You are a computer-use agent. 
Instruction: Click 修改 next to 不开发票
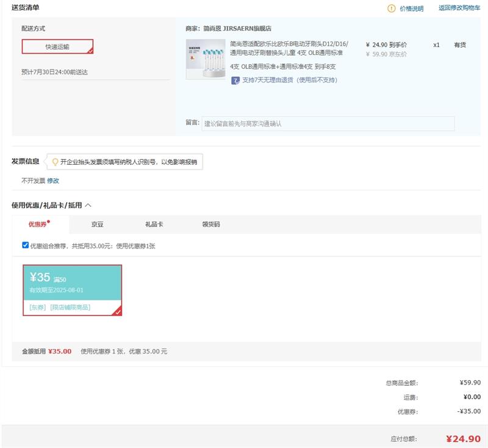(53, 181)
